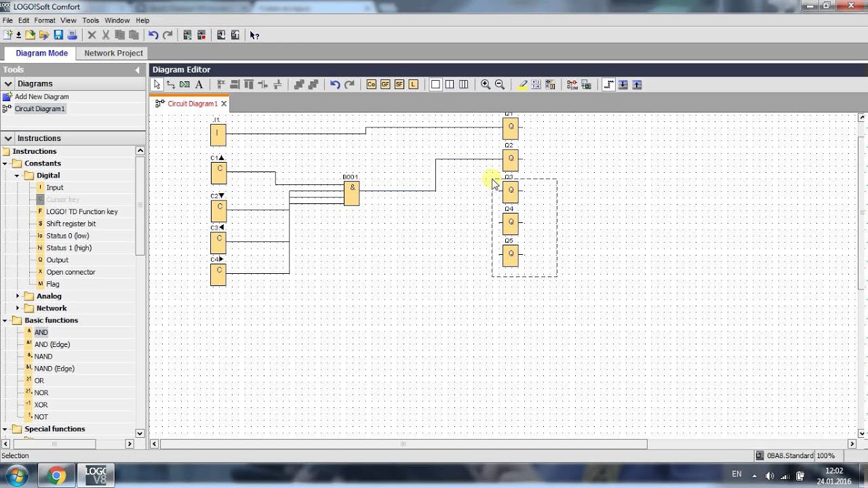
Task: Switch to the Network Project tab
Action: (113, 53)
